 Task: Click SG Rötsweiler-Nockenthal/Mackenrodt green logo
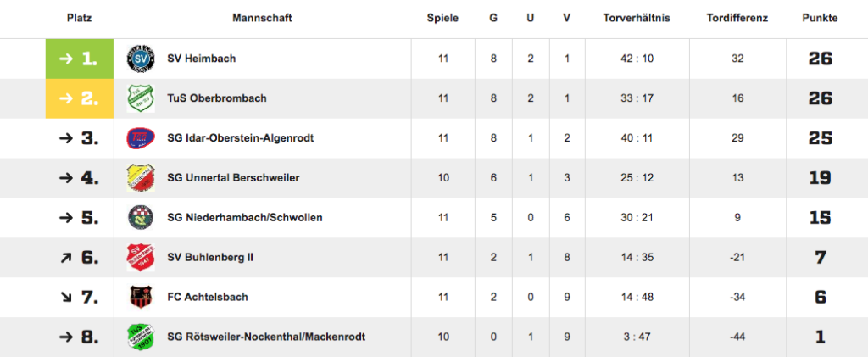tap(141, 337)
